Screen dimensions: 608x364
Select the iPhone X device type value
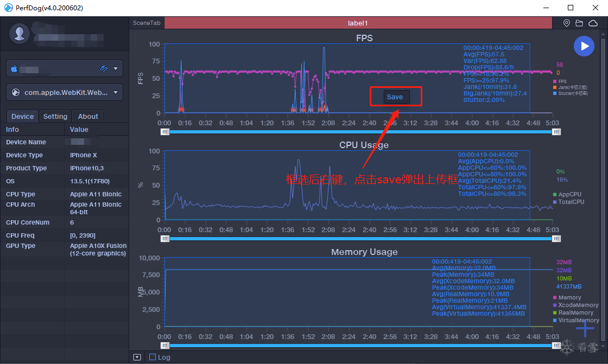84,155
